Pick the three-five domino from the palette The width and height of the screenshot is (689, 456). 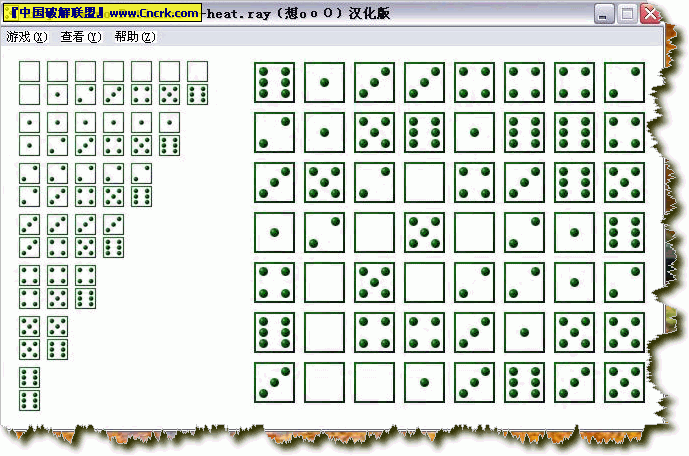[86, 236]
